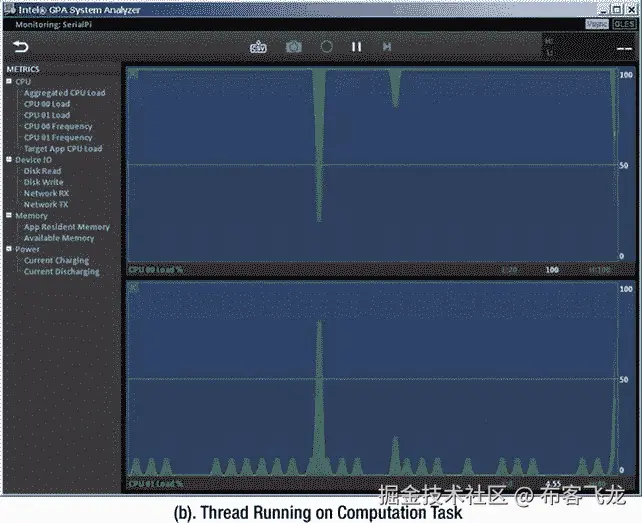Click the CPU 00 Load % chart label
Image resolution: width=642 pixels, height=523 pixels.
pos(156,270)
